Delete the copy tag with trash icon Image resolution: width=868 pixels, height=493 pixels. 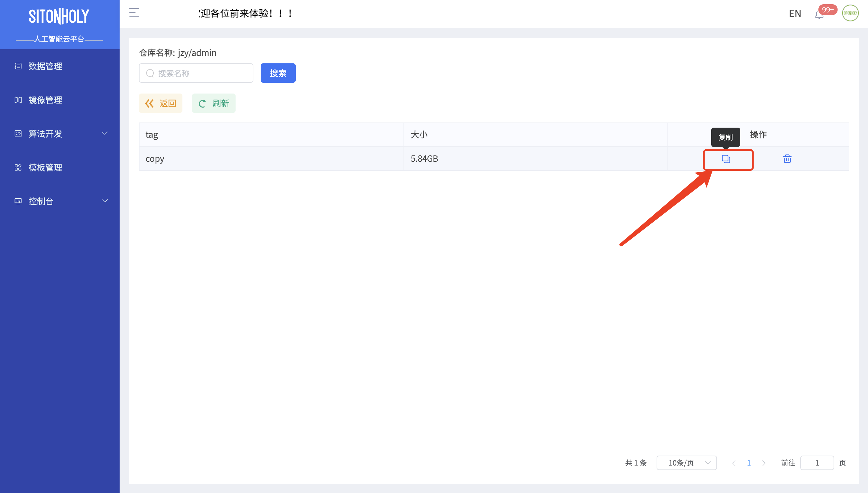[x=787, y=159]
